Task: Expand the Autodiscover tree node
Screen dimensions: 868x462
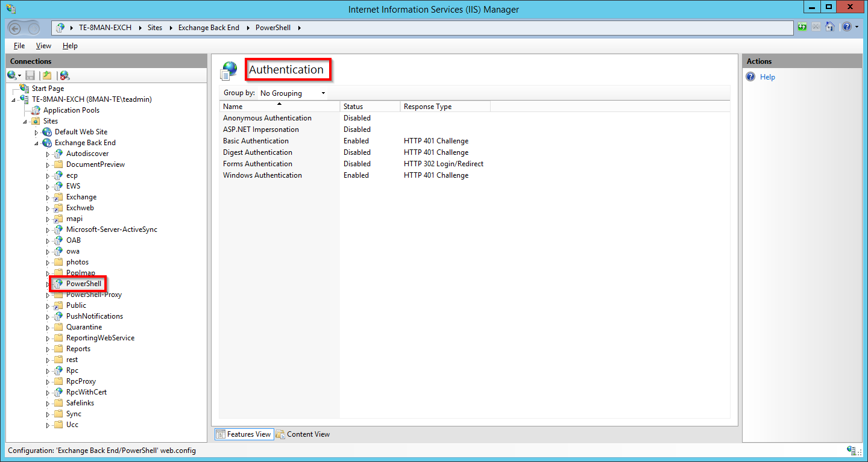Action: (48, 154)
